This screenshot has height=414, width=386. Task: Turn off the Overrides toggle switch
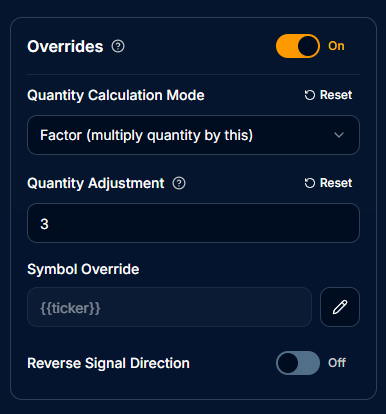click(298, 46)
